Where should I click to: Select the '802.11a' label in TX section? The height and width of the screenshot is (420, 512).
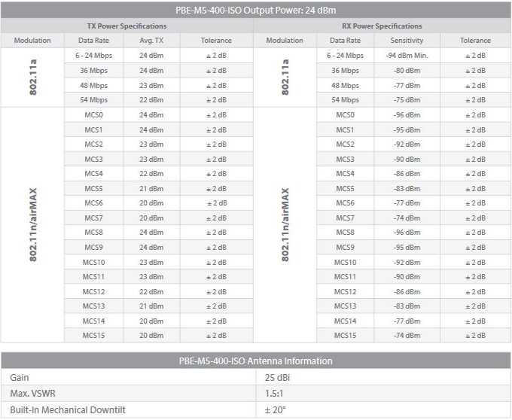click(x=33, y=78)
